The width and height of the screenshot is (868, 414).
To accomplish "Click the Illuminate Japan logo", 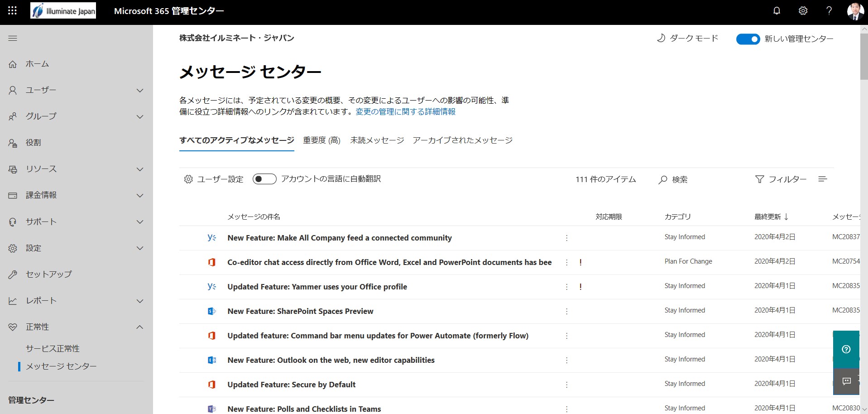I will point(63,11).
